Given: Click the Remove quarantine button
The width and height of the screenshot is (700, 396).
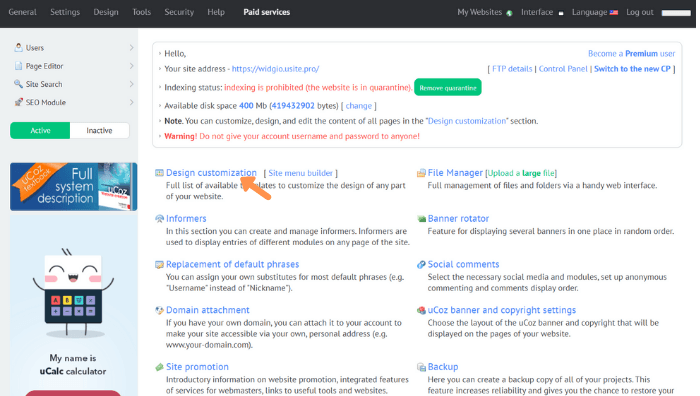Looking at the screenshot, I should click(448, 88).
